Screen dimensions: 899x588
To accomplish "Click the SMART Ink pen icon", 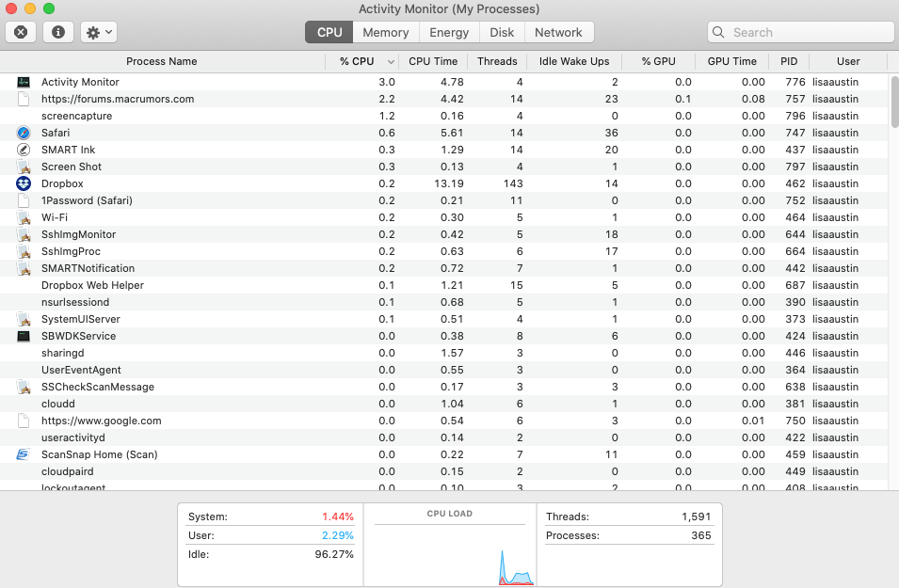I will (x=24, y=150).
